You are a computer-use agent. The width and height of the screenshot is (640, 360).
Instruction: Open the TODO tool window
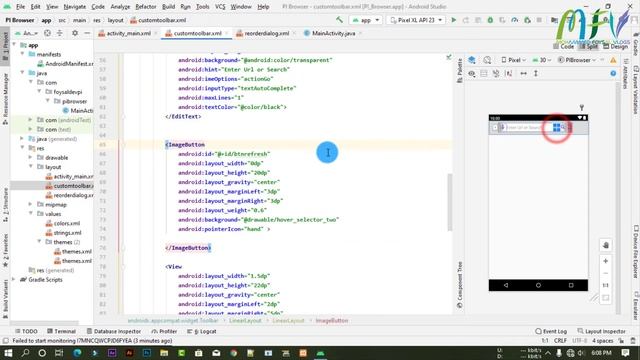pos(26,331)
